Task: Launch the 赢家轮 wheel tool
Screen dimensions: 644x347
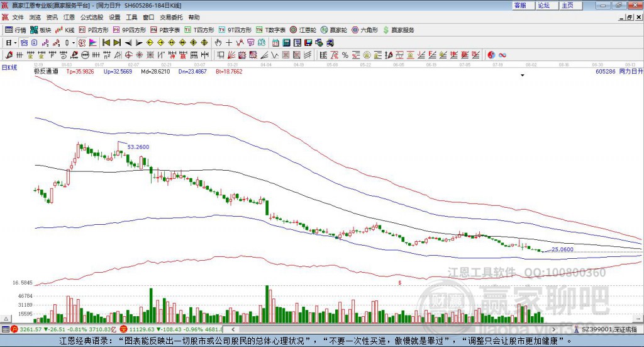Action: (334, 30)
